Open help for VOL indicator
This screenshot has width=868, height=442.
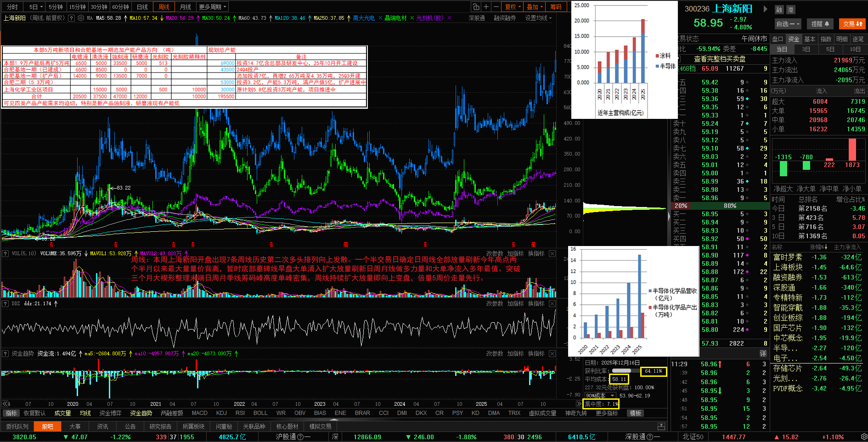(6, 253)
